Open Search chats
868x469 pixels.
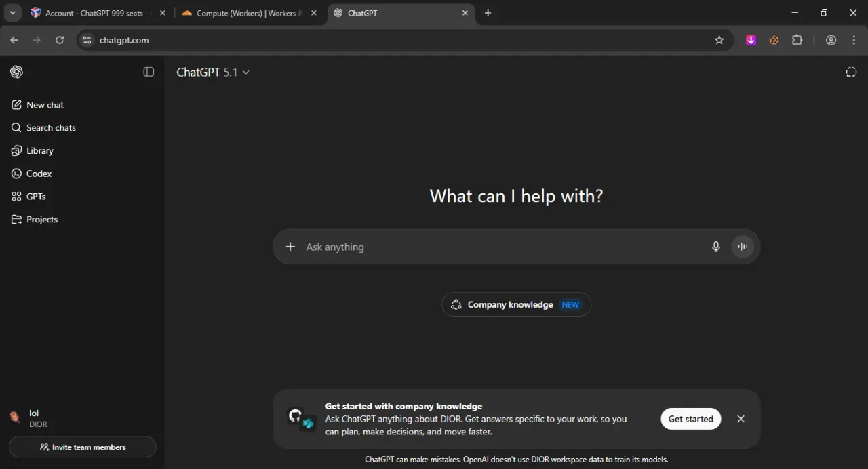coord(82,128)
